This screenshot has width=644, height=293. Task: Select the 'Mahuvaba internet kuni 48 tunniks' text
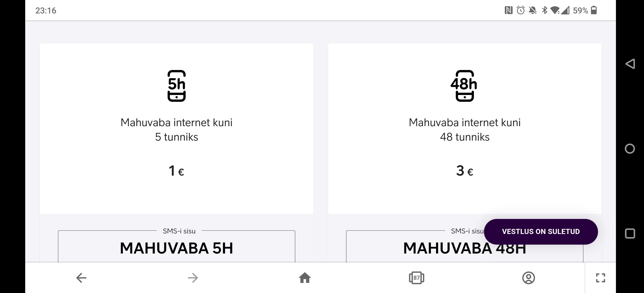click(x=465, y=130)
